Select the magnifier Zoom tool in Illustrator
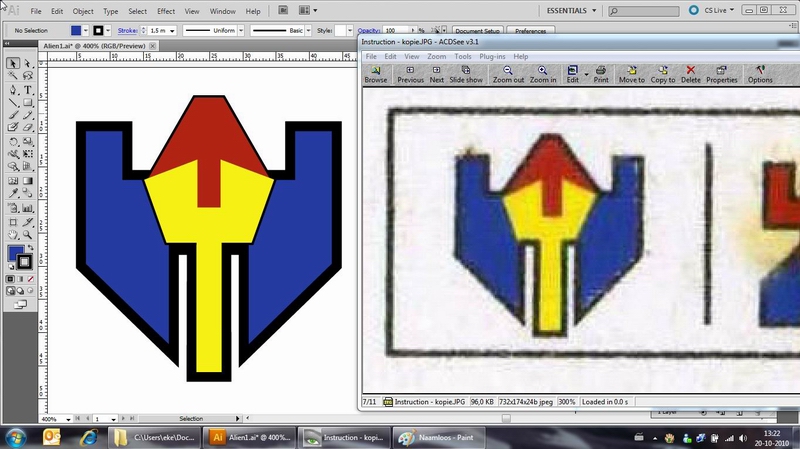800x449 pixels. pos(28,235)
